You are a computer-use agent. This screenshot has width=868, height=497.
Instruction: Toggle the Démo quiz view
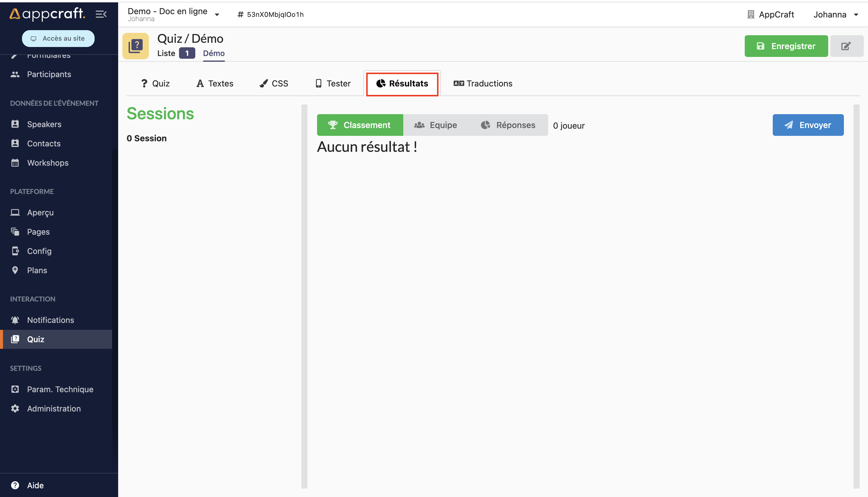pyautogui.click(x=214, y=53)
